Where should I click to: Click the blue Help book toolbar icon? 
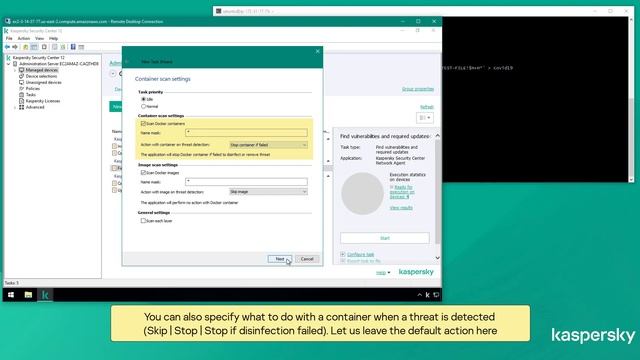pos(73,47)
